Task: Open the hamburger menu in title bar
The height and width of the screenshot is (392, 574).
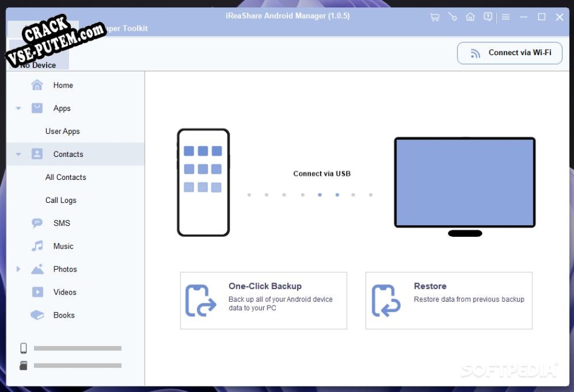Action: coord(506,17)
